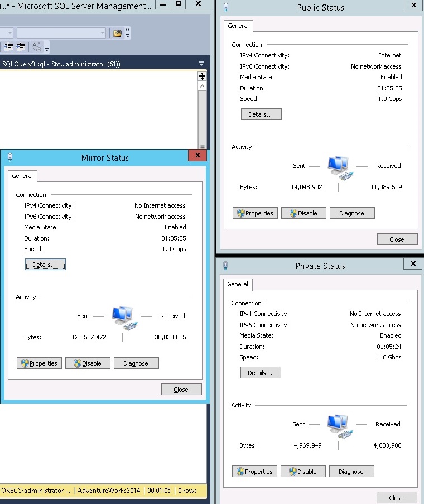Open Properties in Mirror Status window

(x=39, y=363)
